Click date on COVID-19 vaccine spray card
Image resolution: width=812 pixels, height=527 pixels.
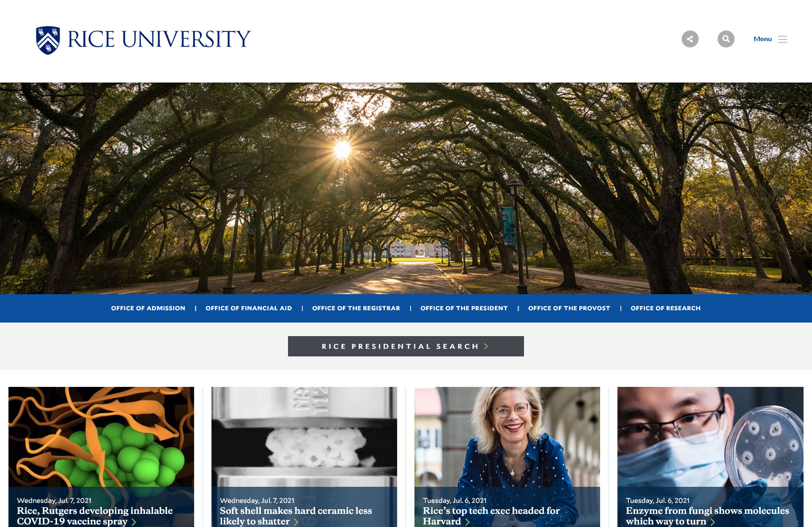coord(54,500)
